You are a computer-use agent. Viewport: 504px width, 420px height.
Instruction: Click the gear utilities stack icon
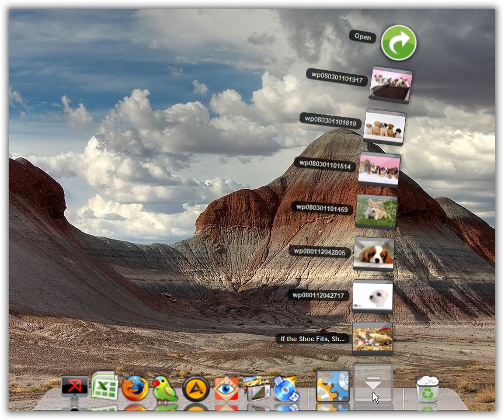point(332,387)
